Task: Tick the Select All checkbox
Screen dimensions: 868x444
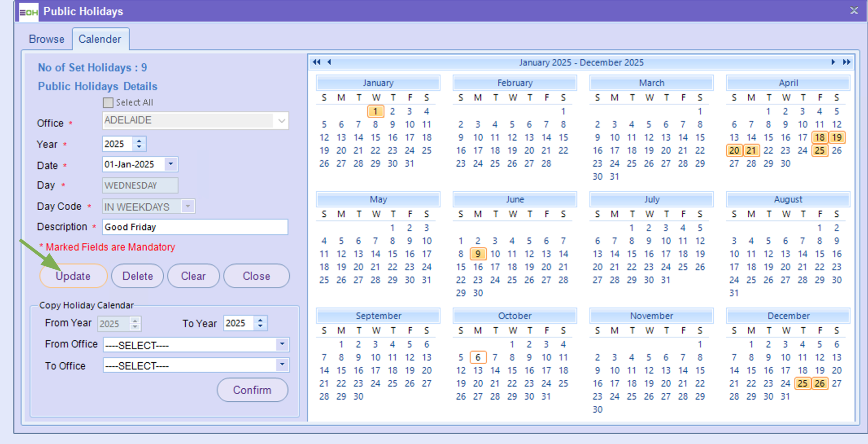Action: [108, 102]
